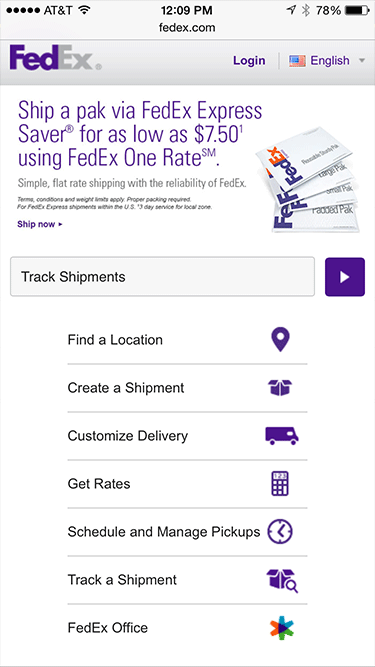Expand the English language dropdown arrow

362,61
